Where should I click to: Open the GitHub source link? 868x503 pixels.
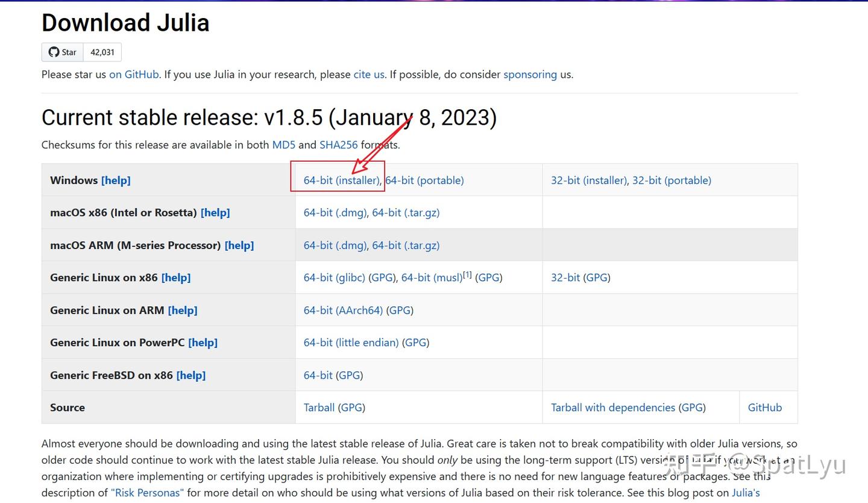tap(764, 408)
